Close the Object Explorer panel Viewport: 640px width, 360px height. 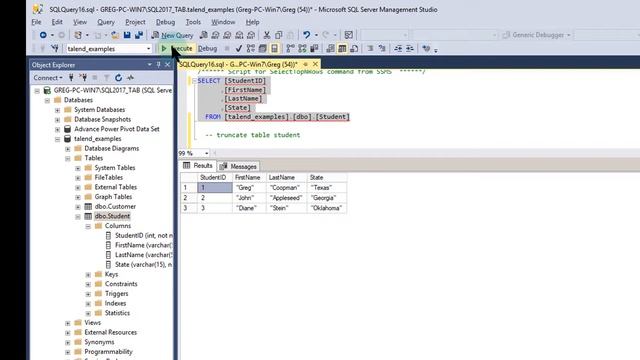pos(167,64)
